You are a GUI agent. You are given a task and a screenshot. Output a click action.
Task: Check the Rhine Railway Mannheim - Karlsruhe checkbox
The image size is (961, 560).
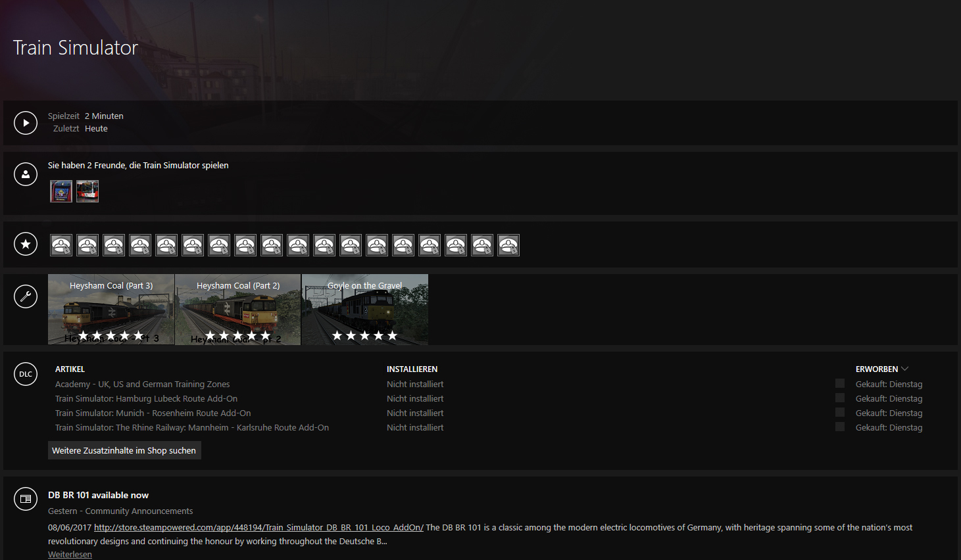pos(840,427)
